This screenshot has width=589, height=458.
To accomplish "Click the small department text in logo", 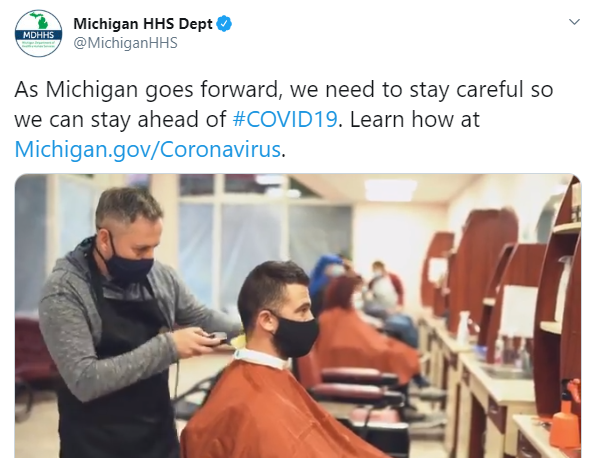I will [38, 45].
